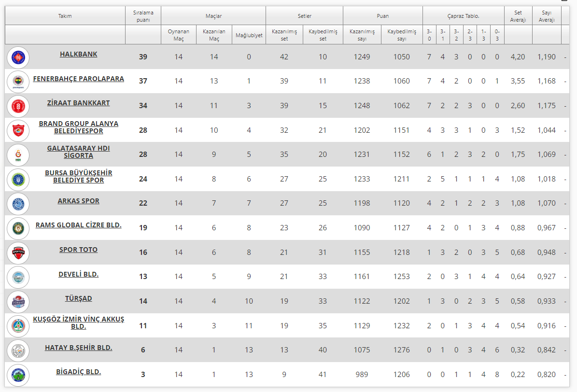Click the Sayı Averajı column header

pyautogui.click(x=547, y=16)
